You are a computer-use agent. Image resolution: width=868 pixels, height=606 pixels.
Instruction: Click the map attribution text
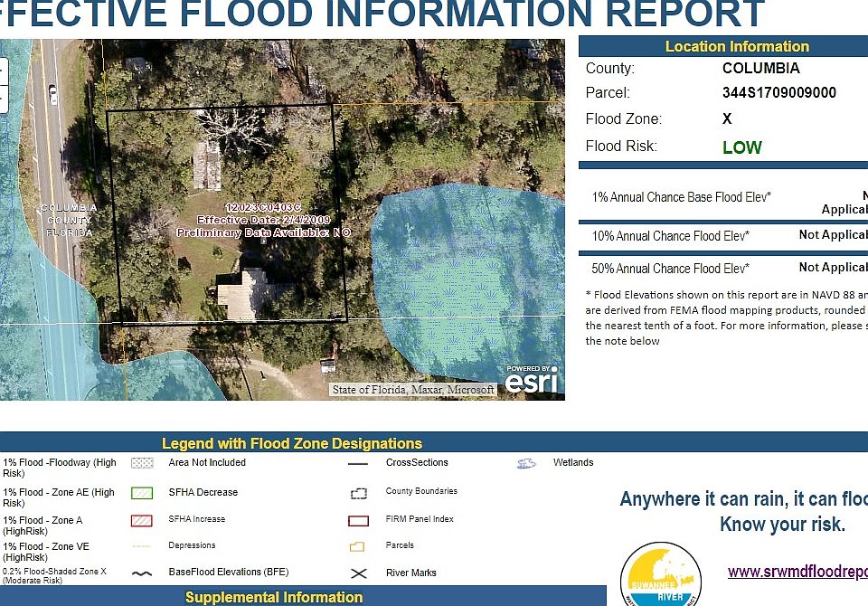413,390
